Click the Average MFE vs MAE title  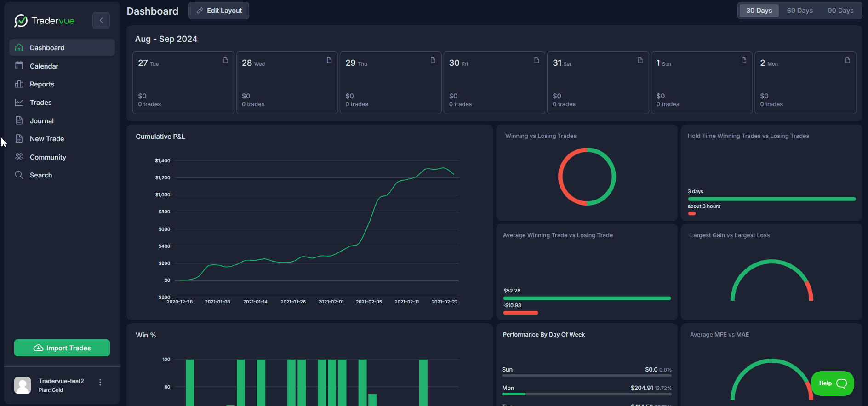pyautogui.click(x=720, y=335)
